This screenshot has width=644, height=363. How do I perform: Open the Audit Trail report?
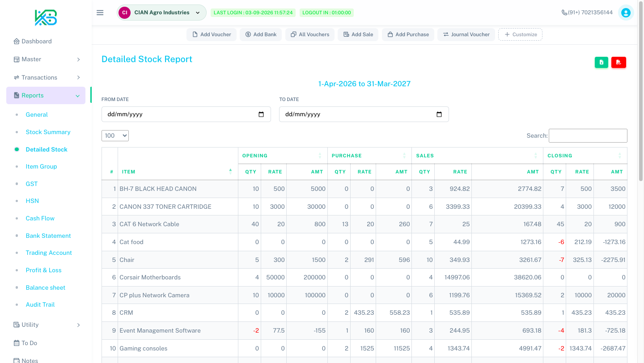pyautogui.click(x=40, y=304)
